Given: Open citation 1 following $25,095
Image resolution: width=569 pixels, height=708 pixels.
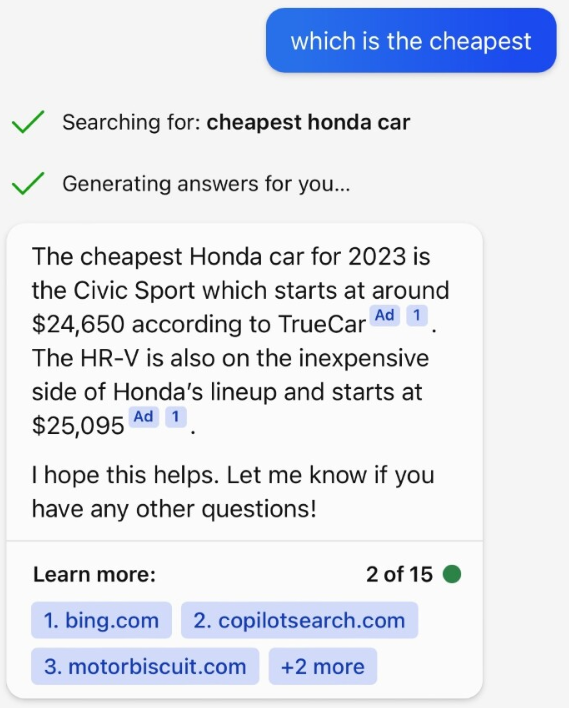Looking at the screenshot, I should tap(176, 417).
